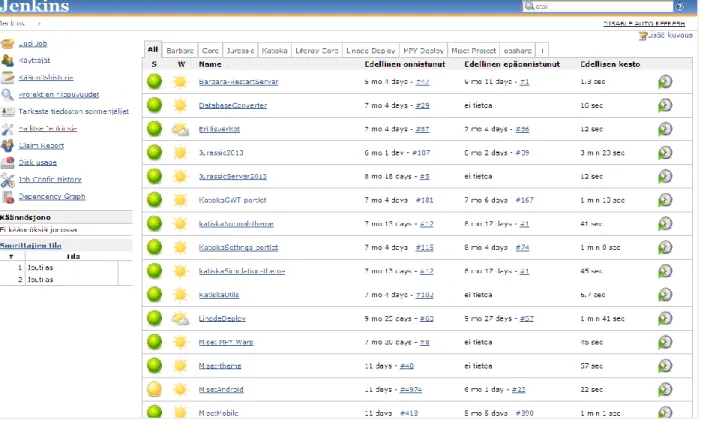The image size is (701, 424).
Task: Open build #4974 of MisetAndroid
Action: click(x=411, y=390)
